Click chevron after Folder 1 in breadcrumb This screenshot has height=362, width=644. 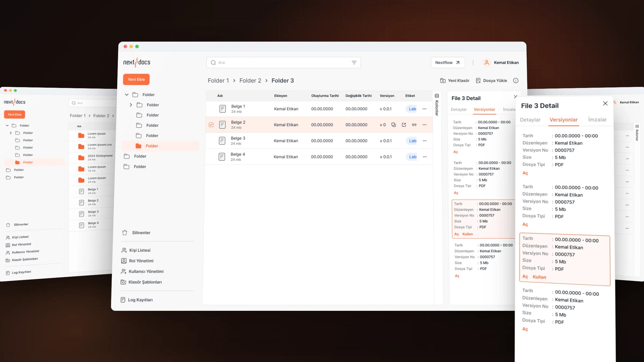pos(234,81)
